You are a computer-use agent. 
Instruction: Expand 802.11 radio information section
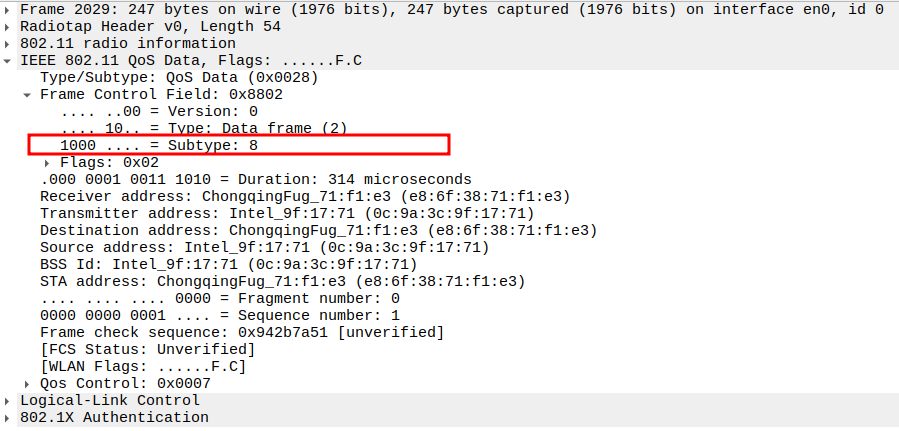coord(10,43)
